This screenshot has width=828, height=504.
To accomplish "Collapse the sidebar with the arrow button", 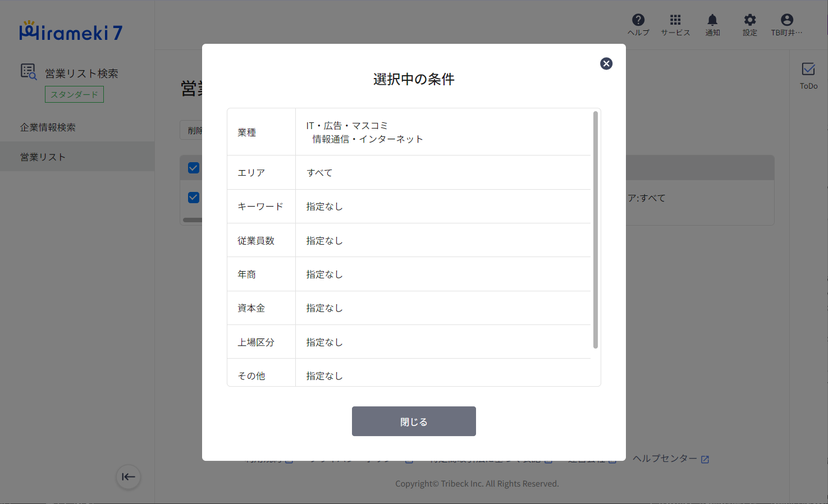I will coord(129,477).
